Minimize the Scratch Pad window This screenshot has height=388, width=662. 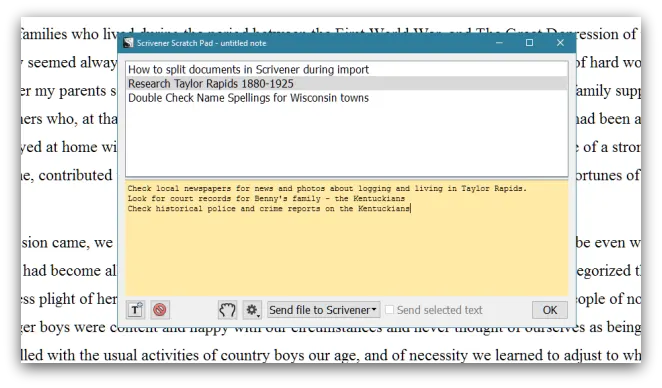click(x=499, y=43)
